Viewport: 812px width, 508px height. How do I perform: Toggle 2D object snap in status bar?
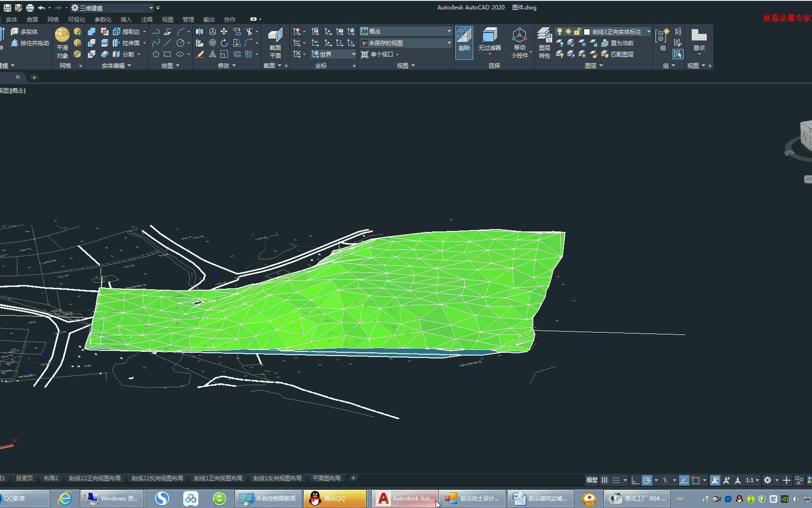pyautogui.click(x=695, y=480)
